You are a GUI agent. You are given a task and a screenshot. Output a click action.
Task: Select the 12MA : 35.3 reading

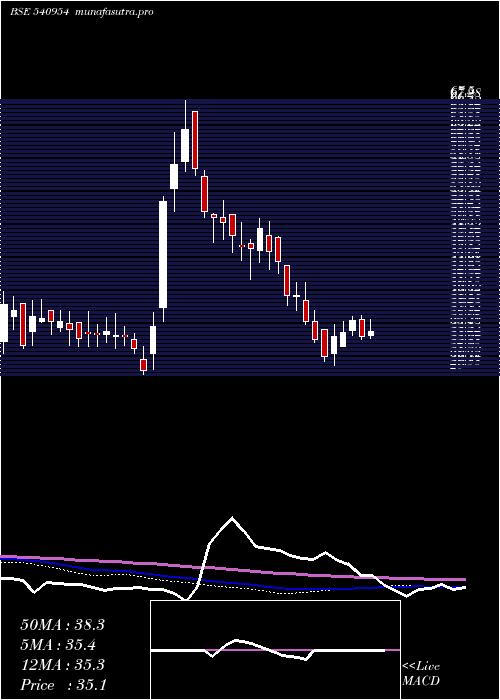coord(62,665)
